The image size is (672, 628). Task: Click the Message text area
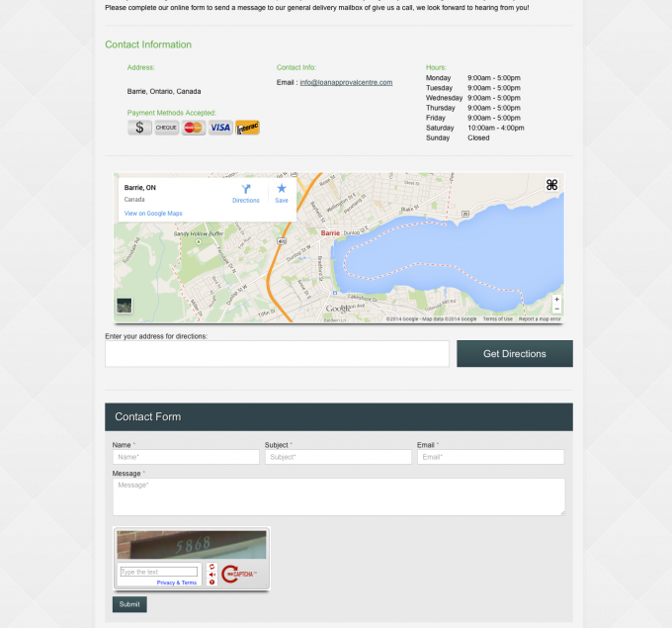coord(338,496)
